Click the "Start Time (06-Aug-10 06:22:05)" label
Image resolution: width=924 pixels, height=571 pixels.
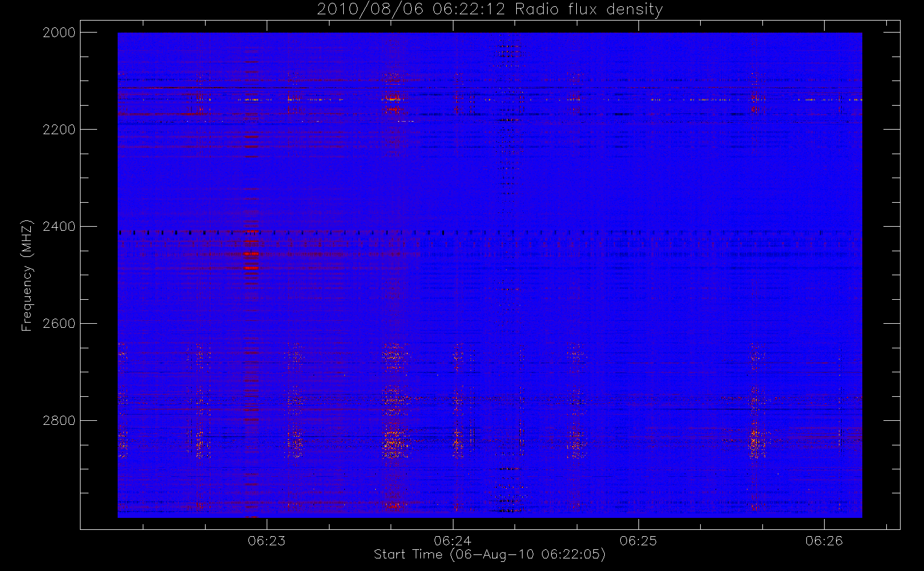point(490,554)
